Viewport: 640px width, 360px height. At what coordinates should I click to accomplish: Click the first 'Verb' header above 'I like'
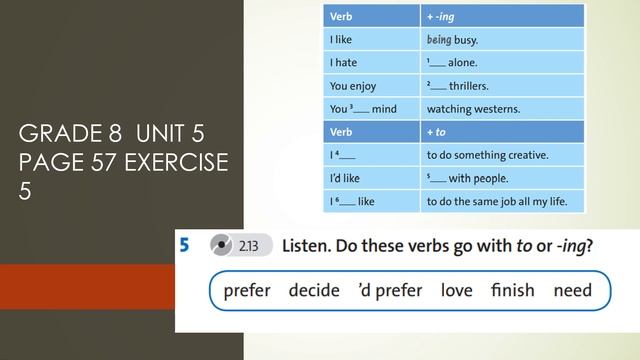[x=371, y=16]
